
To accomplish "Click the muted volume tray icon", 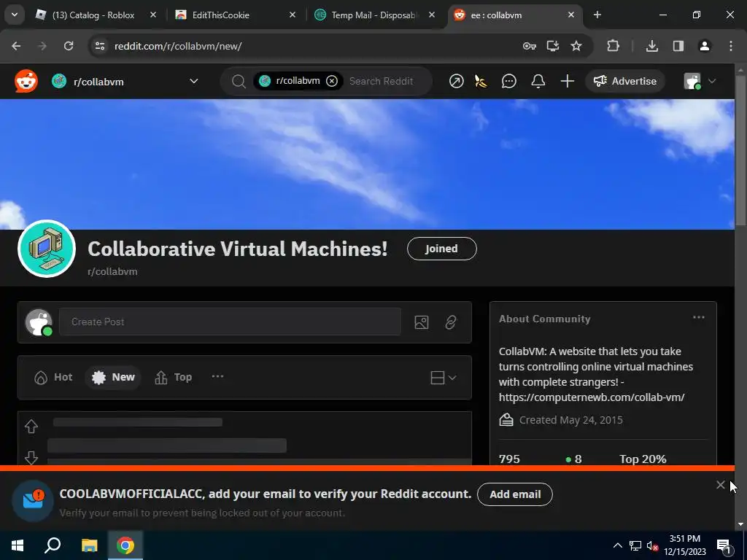I will pos(652,545).
